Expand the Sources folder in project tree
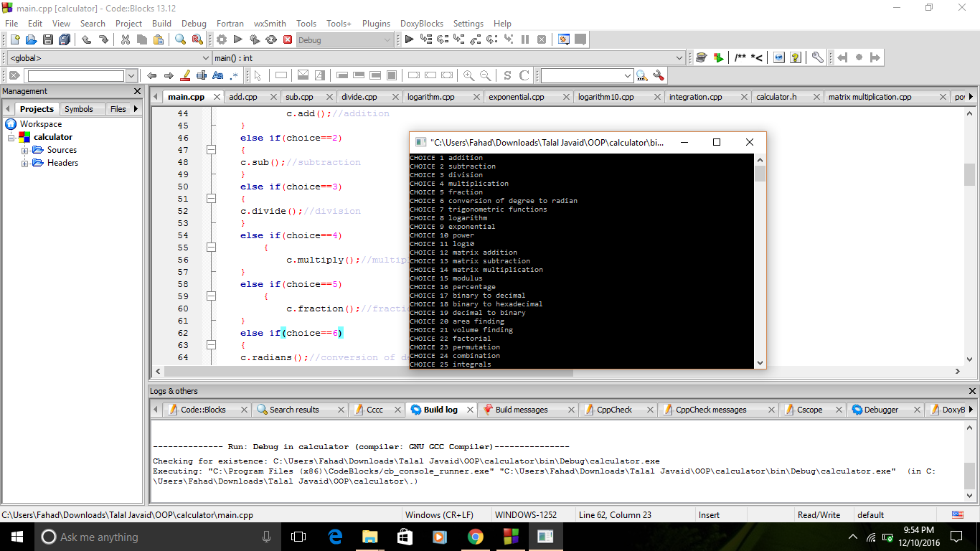 (x=25, y=151)
